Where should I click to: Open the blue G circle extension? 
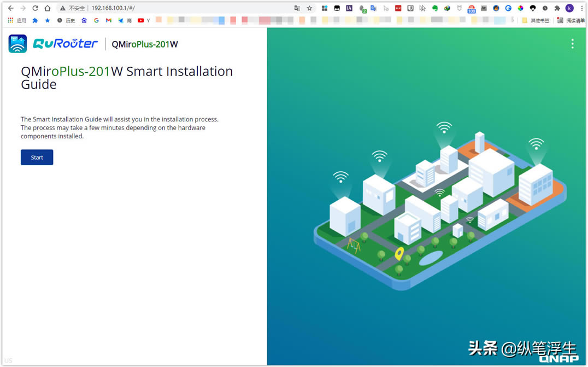(x=508, y=8)
